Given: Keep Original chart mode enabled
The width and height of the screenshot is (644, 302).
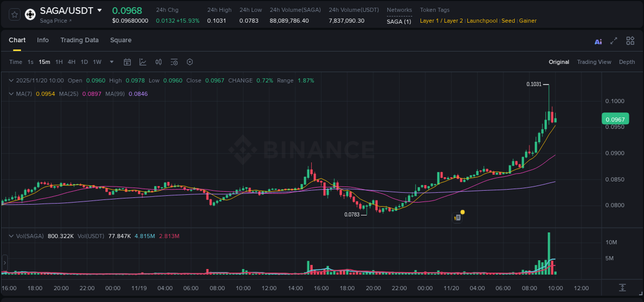Looking at the screenshot, I should coord(558,62).
